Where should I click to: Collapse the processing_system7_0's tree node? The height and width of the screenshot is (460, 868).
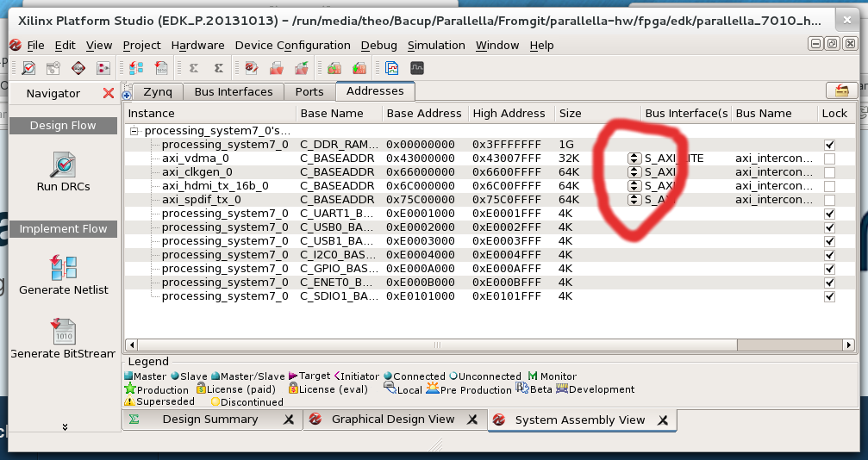click(x=134, y=131)
